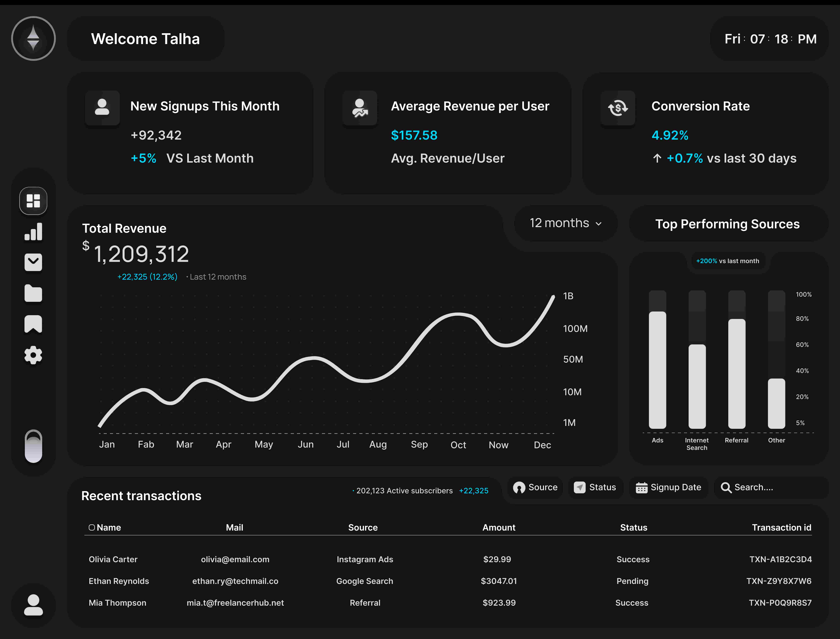Open the bookmark icon in sidebar

34,324
